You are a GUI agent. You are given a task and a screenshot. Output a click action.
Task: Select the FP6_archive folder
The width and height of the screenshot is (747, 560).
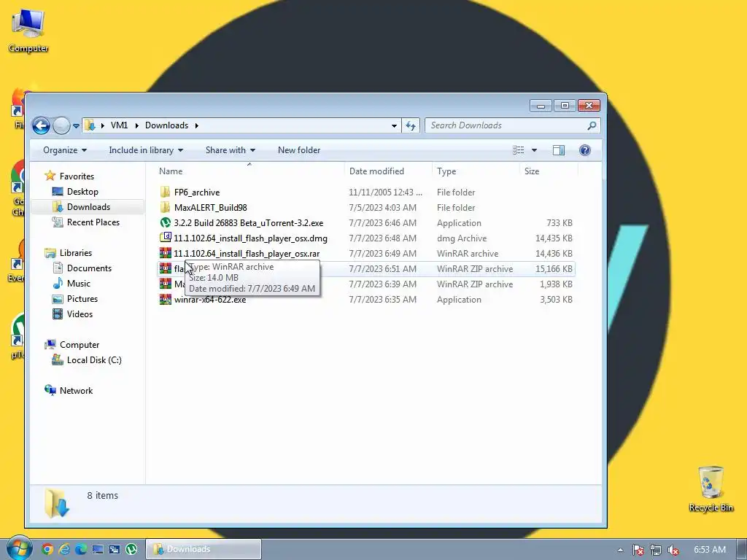click(197, 192)
